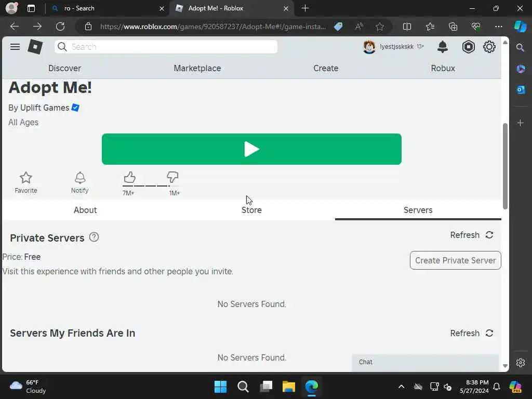Dislike the game with thumbs down

point(172,177)
